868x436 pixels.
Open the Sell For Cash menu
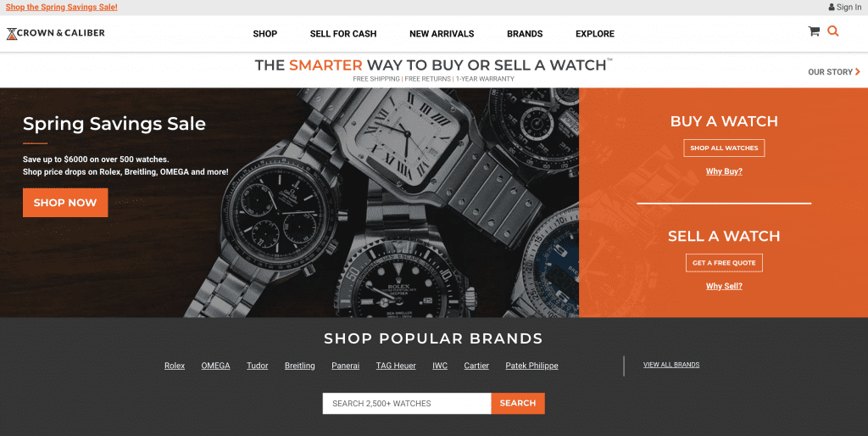tap(343, 34)
